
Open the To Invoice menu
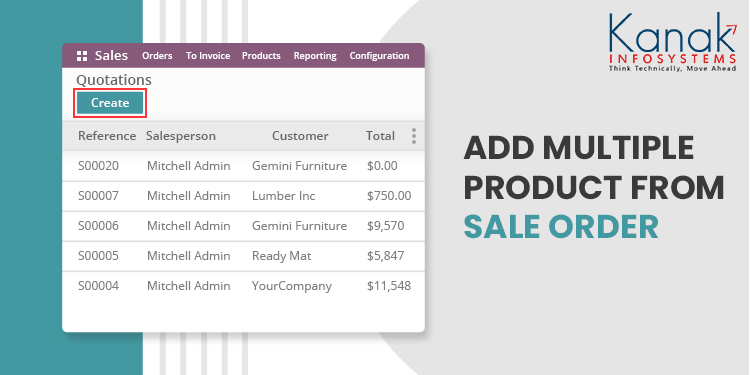(x=208, y=56)
